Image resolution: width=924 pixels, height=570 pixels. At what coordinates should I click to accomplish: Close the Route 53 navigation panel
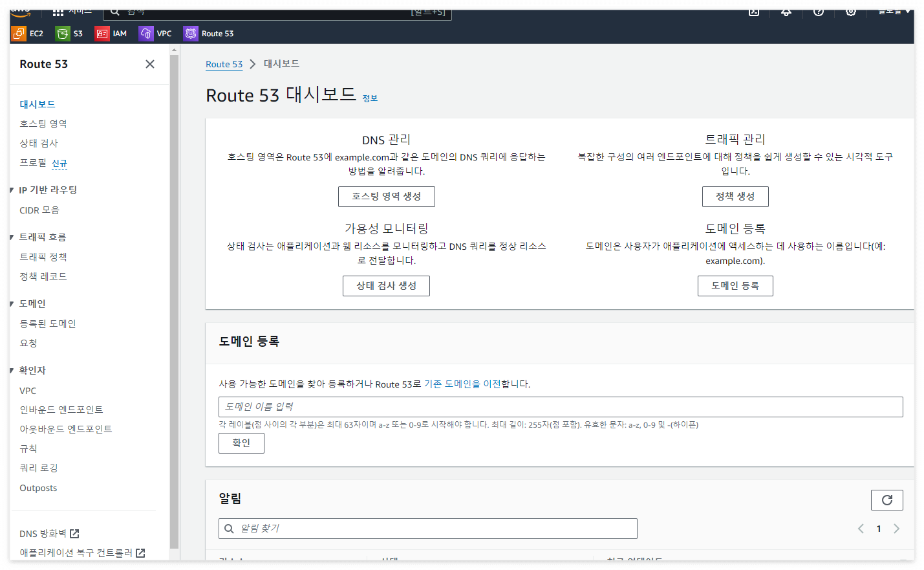(150, 64)
